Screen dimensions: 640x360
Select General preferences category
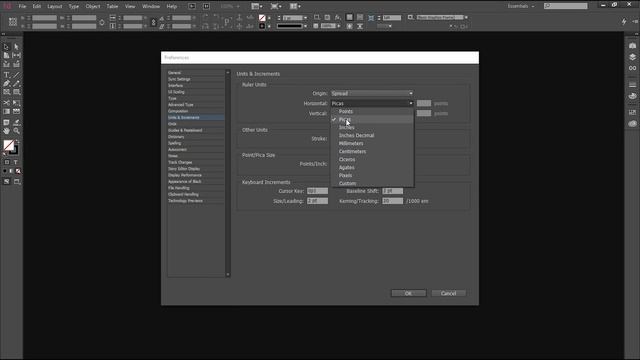coord(196,73)
